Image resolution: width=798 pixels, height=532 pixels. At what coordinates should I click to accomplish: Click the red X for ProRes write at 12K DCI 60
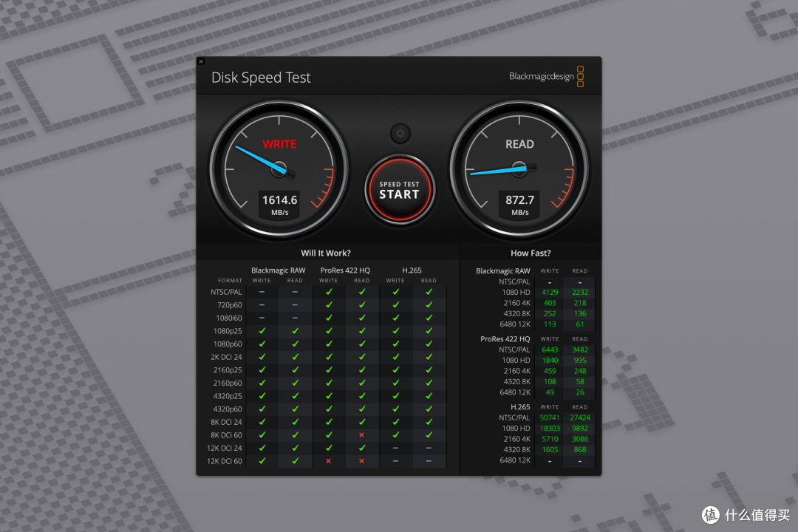click(x=328, y=461)
